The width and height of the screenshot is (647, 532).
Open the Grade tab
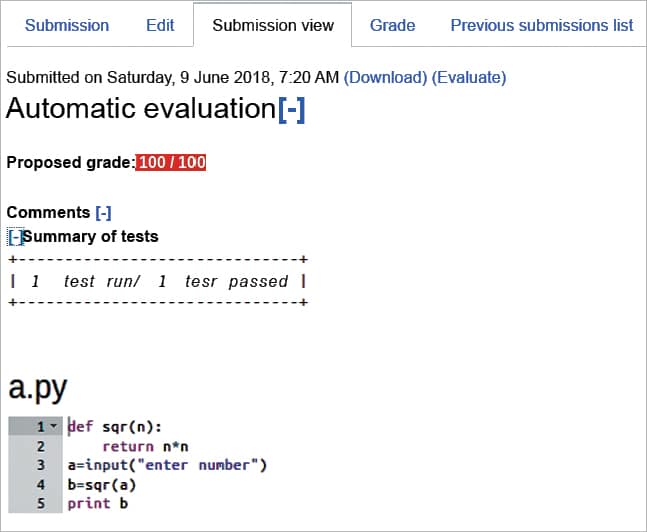[x=392, y=25]
